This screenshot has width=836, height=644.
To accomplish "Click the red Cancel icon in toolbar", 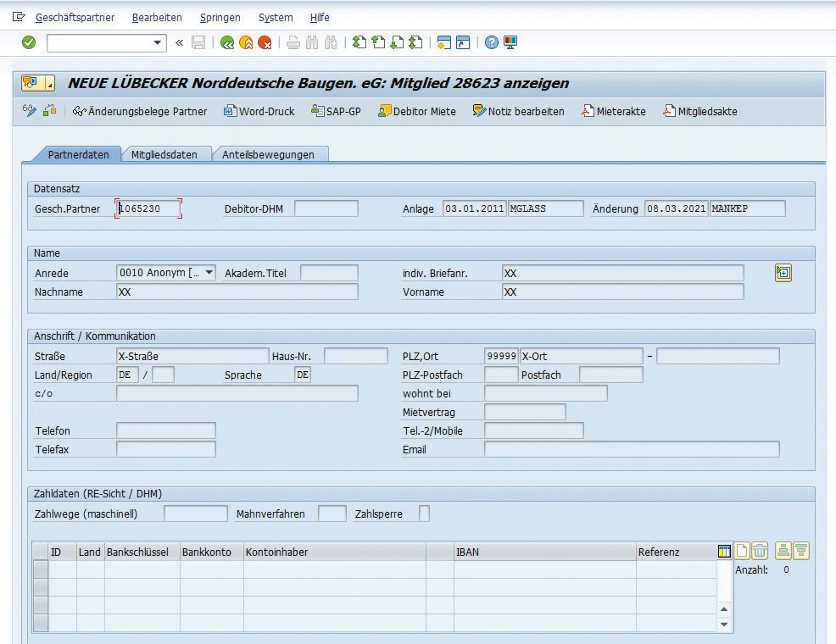I will [x=265, y=42].
